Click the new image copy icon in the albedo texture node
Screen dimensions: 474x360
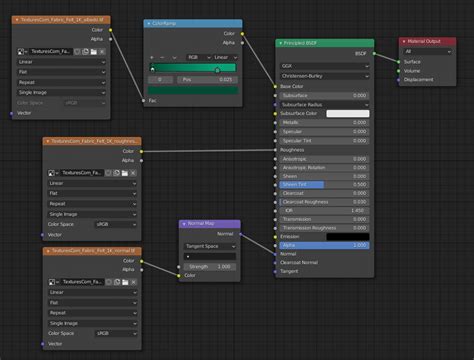coord(85,52)
